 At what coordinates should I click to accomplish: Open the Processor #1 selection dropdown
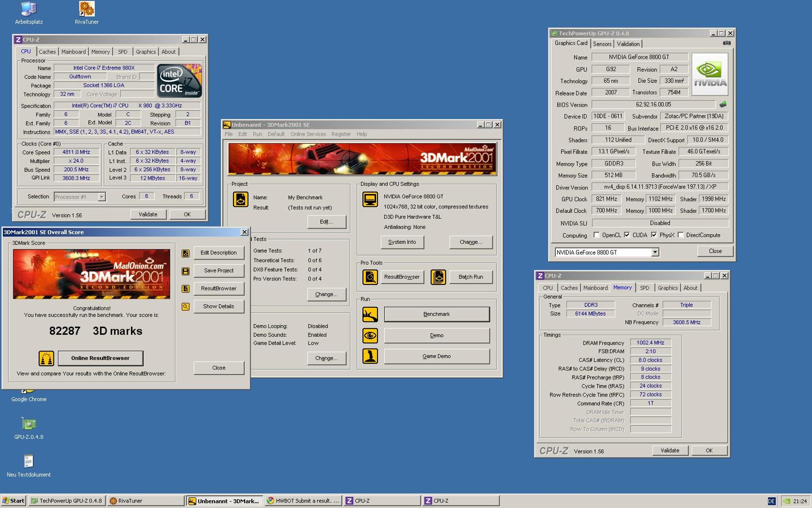pyautogui.click(x=101, y=197)
